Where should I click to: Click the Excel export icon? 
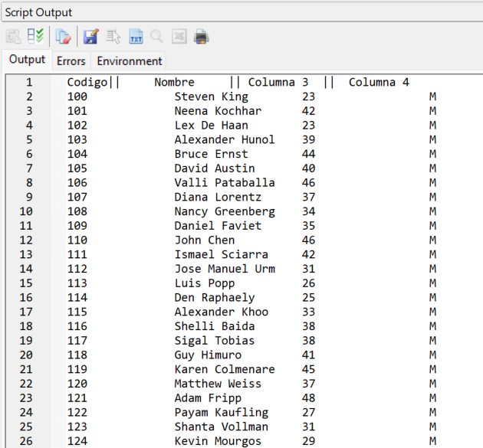pos(179,37)
